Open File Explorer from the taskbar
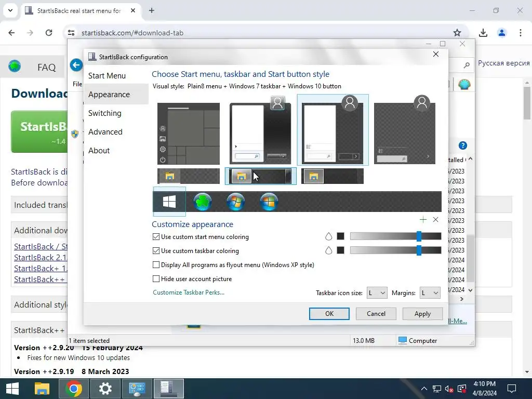 (x=42, y=389)
